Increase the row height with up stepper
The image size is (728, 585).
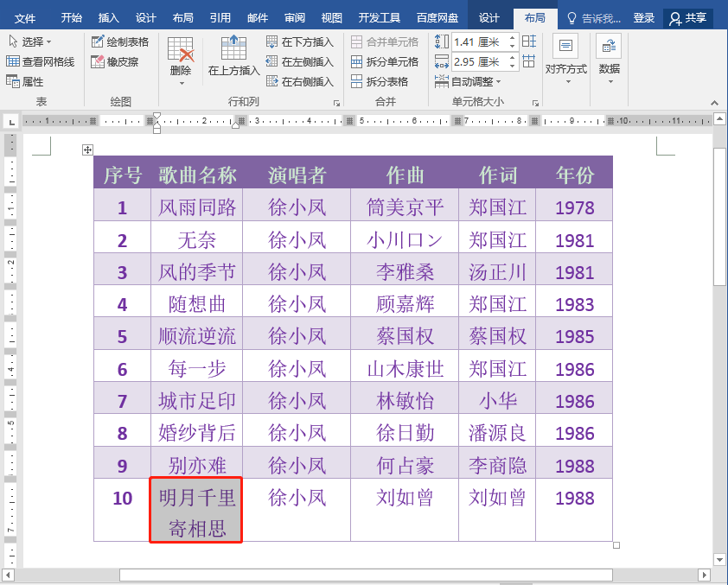tap(512, 38)
